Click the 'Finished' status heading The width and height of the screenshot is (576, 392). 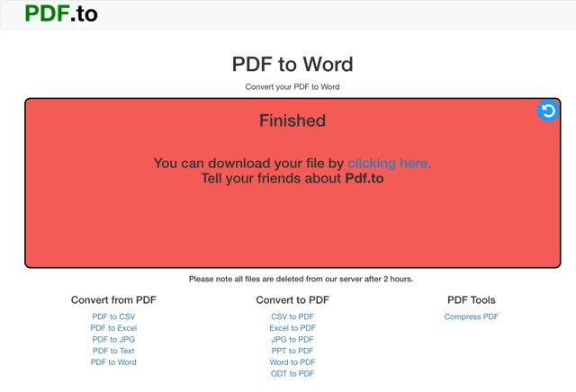(x=292, y=120)
